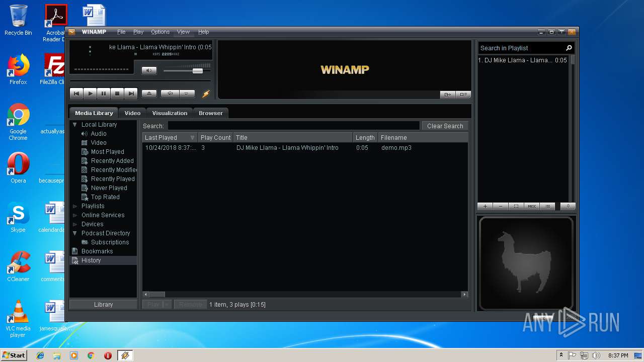The width and height of the screenshot is (644, 362).
Task: Click the Eject open file button
Action: (149, 94)
